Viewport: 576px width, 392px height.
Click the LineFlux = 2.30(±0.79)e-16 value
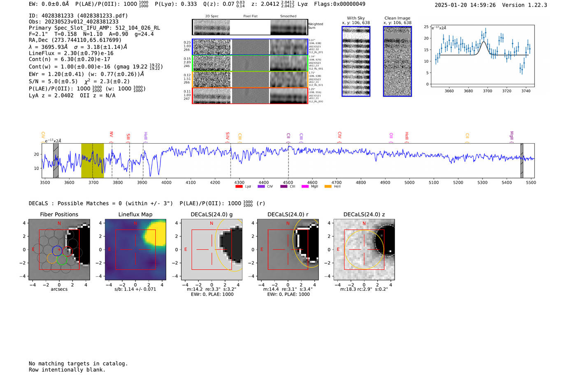coord(71,53)
